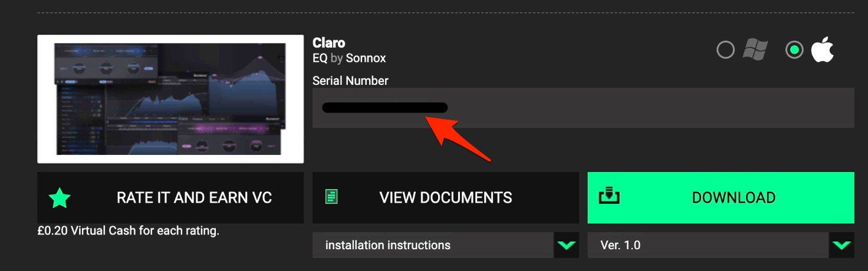Click the green star icon
The width and height of the screenshot is (868, 271).
point(60,198)
